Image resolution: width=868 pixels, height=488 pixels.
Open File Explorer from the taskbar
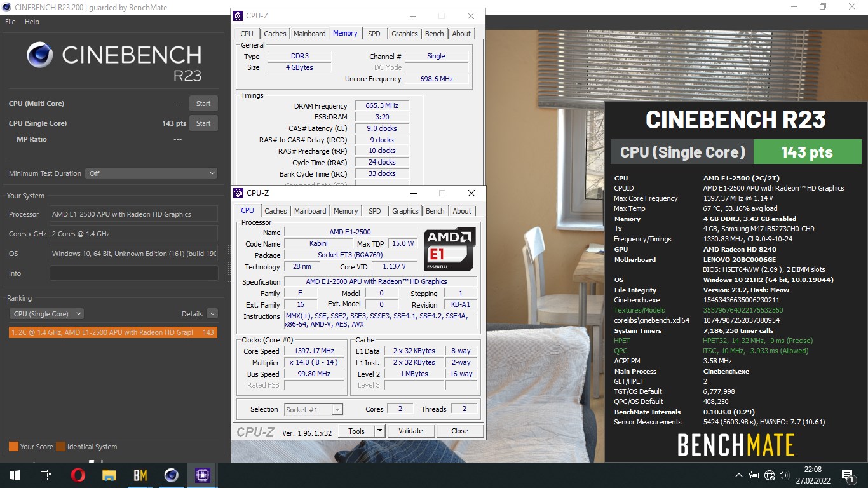click(x=109, y=475)
